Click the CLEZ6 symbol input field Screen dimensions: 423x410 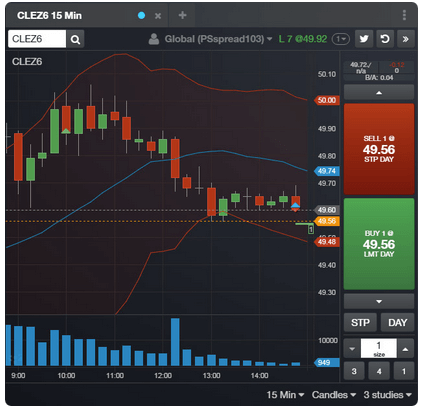pyautogui.click(x=37, y=39)
